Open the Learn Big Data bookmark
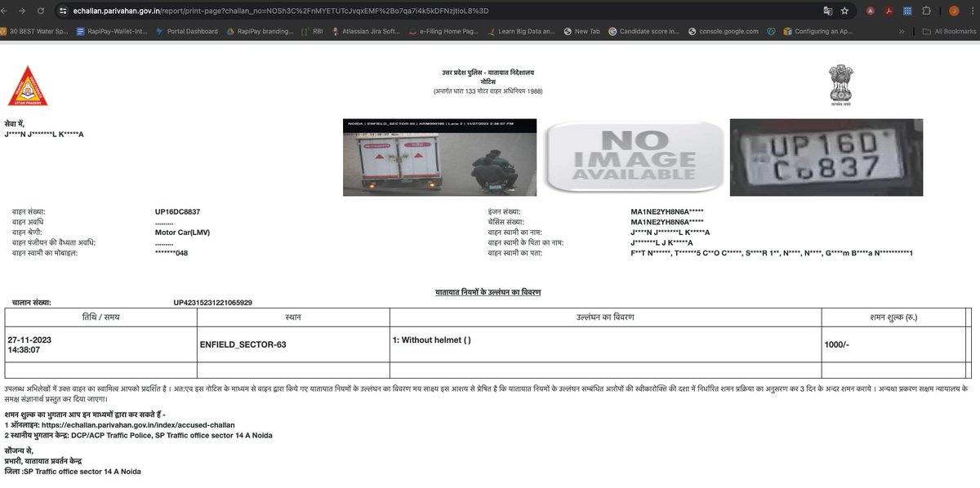Viewport: 980px width, 488px height. click(x=521, y=31)
